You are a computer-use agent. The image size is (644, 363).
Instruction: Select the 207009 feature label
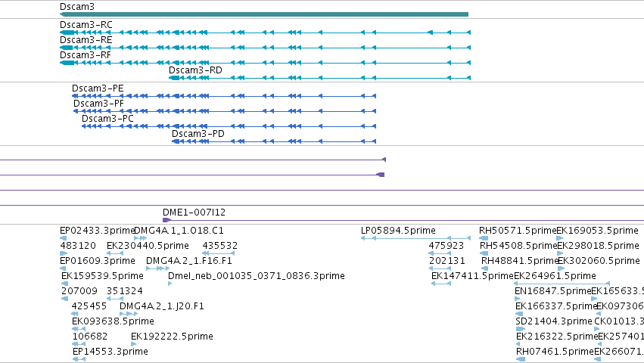click(x=79, y=291)
